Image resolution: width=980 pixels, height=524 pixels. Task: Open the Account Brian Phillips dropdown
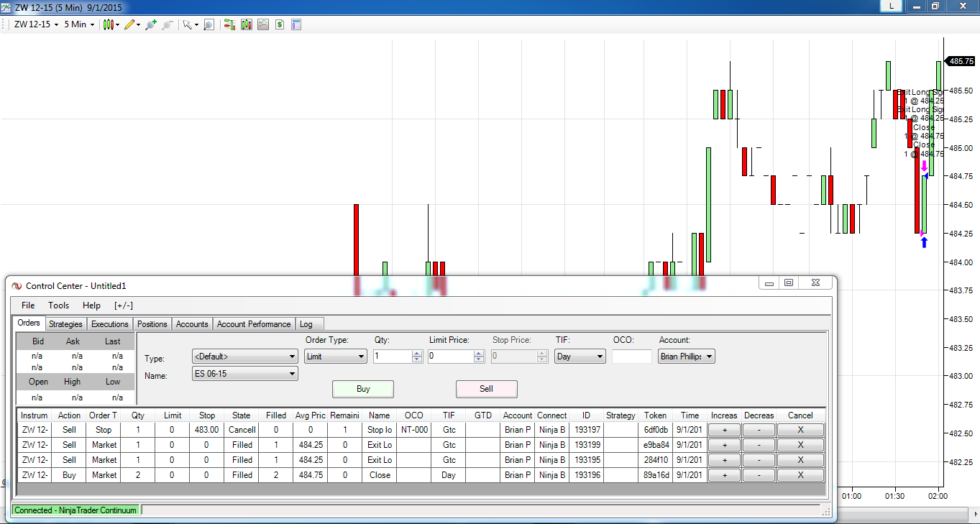click(x=687, y=356)
